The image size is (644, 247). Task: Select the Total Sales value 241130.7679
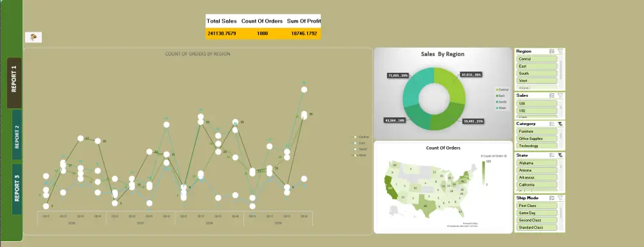222,34
